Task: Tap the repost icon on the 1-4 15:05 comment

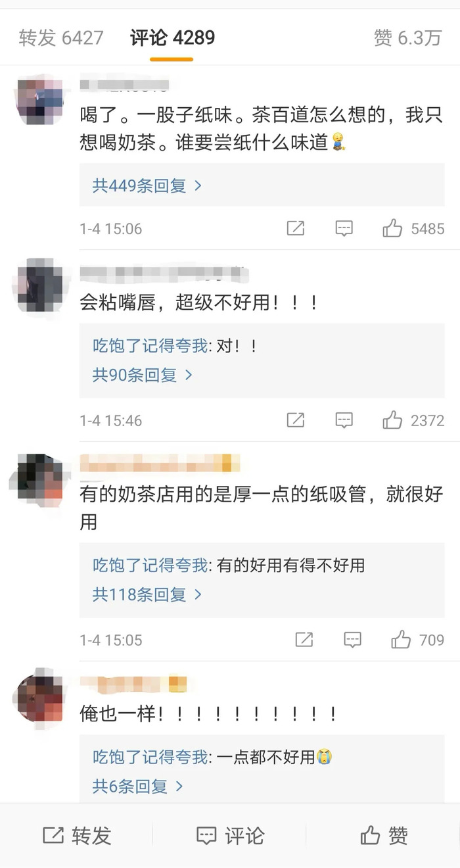Action: coord(304,639)
